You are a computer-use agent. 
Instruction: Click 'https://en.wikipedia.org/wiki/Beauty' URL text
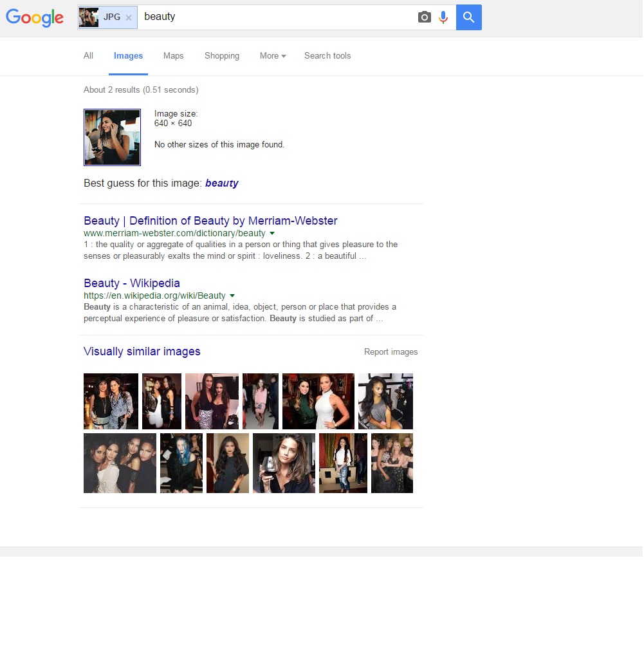[x=154, y=295]
